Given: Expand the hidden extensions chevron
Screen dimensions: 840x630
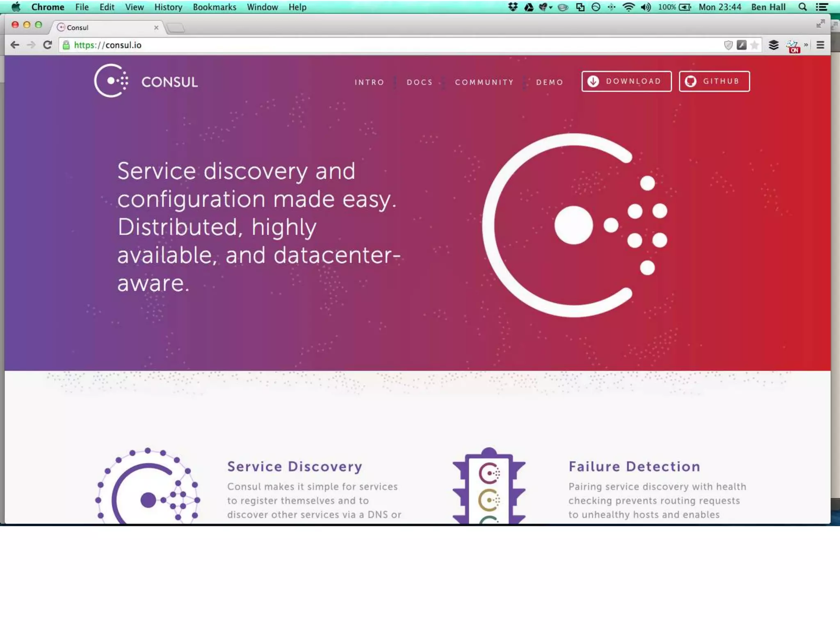Looking at the screenshot, I should tap(806, 45).
